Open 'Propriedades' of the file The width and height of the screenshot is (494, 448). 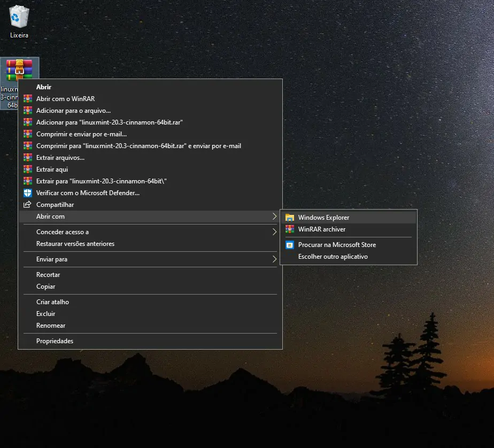pyautogui.click(x=150, y=341)
